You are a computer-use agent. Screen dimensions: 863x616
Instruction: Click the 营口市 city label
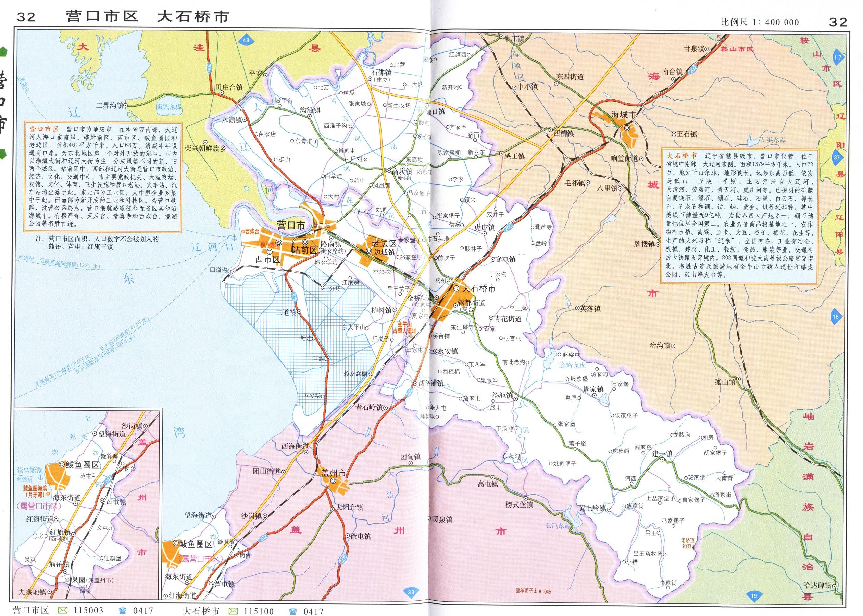[x=291, y=225]
